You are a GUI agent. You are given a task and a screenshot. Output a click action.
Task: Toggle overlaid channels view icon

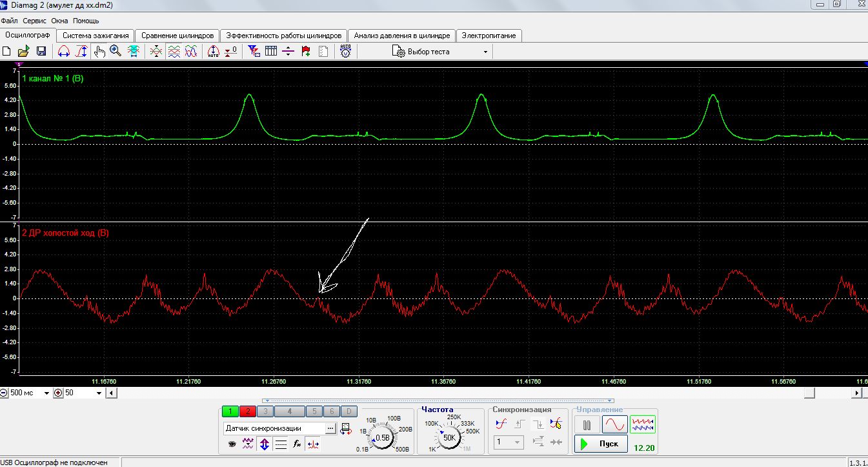[191, 52]
